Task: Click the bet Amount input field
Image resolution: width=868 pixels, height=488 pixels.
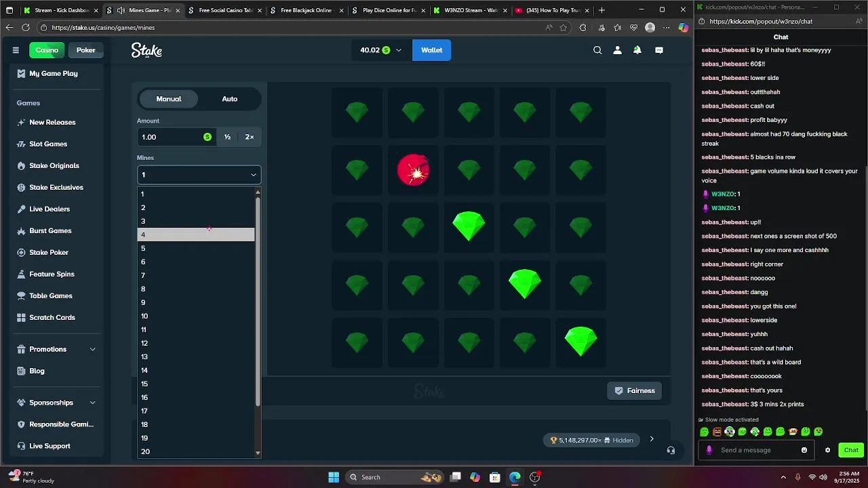Action: coord(175,137)
